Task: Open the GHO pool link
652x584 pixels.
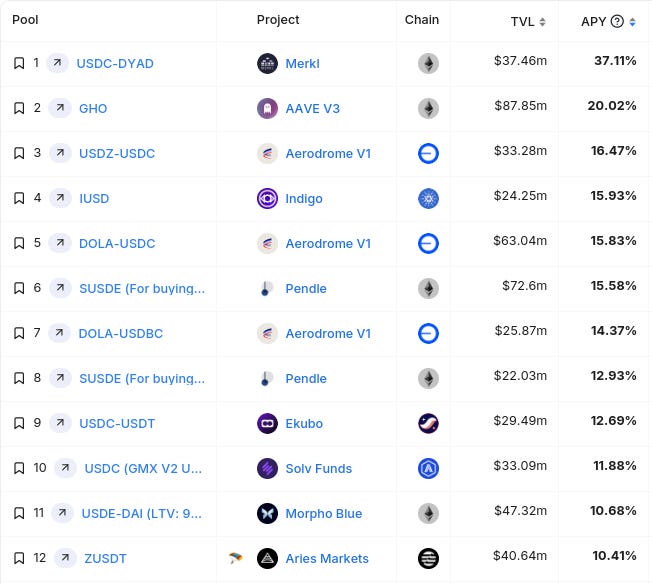Action: [93, 109]
